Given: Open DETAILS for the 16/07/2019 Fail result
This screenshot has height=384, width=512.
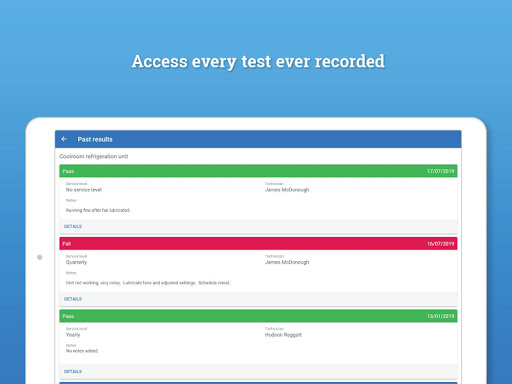Looking at the screenshot, I should 73,299.
